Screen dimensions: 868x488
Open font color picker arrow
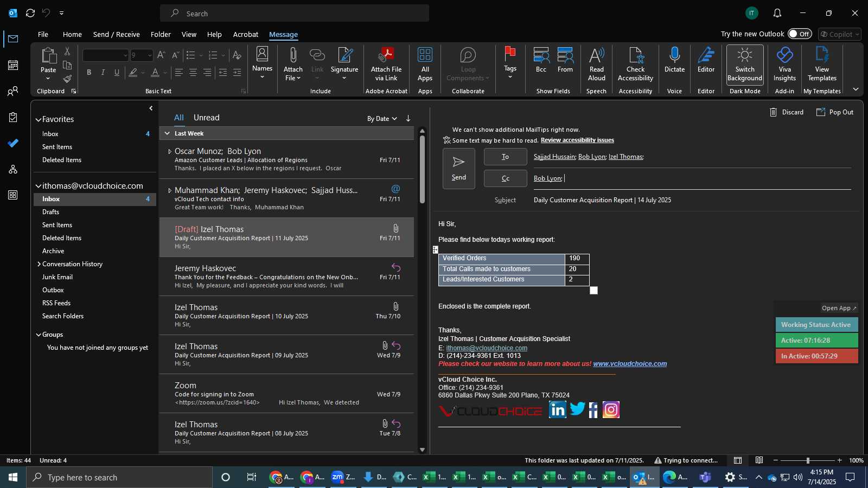(x=165, y=72)
